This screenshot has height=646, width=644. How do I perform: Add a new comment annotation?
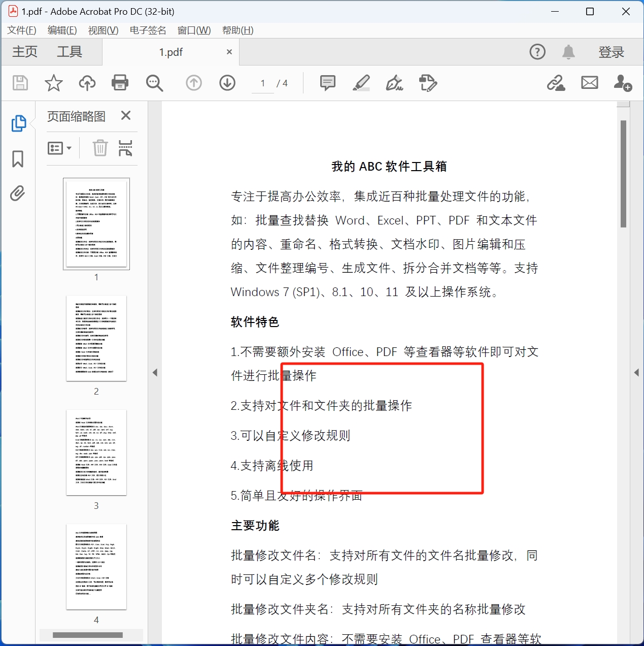point(327,83)
